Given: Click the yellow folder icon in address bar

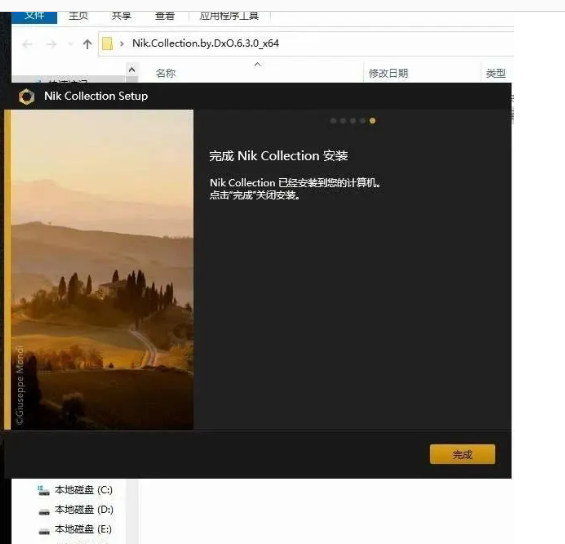Looking at the screenshot, I should [107, 44].
